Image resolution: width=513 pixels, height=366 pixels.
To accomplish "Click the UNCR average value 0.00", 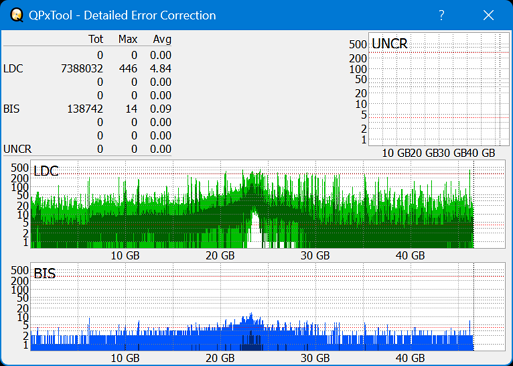I will point(161,149).
